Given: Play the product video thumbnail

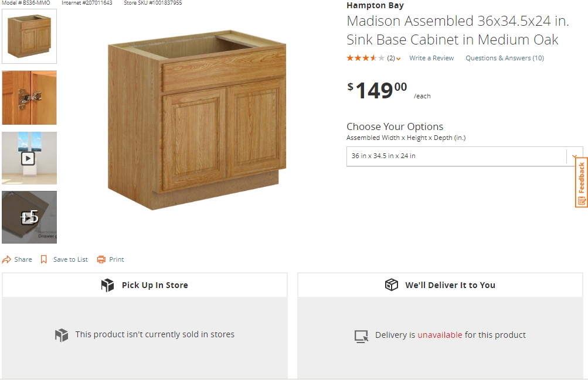Looking at the screenshot, I should (29, 158).
